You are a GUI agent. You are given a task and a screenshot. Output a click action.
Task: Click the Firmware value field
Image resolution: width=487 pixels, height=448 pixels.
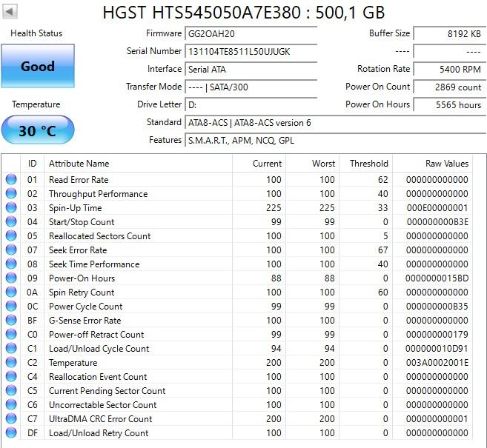click(251, 34)
